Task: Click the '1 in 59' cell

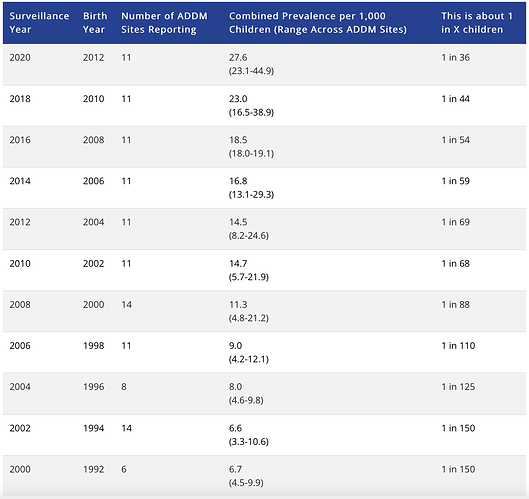Action: (x=455, y=181)
